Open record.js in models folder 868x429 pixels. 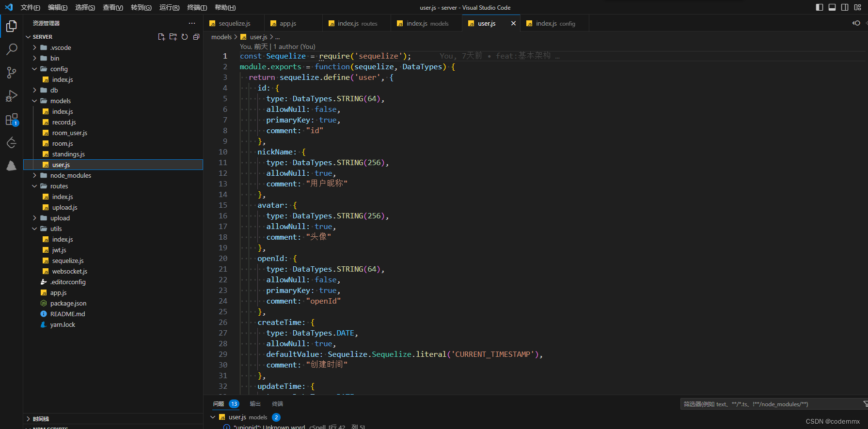64,122
